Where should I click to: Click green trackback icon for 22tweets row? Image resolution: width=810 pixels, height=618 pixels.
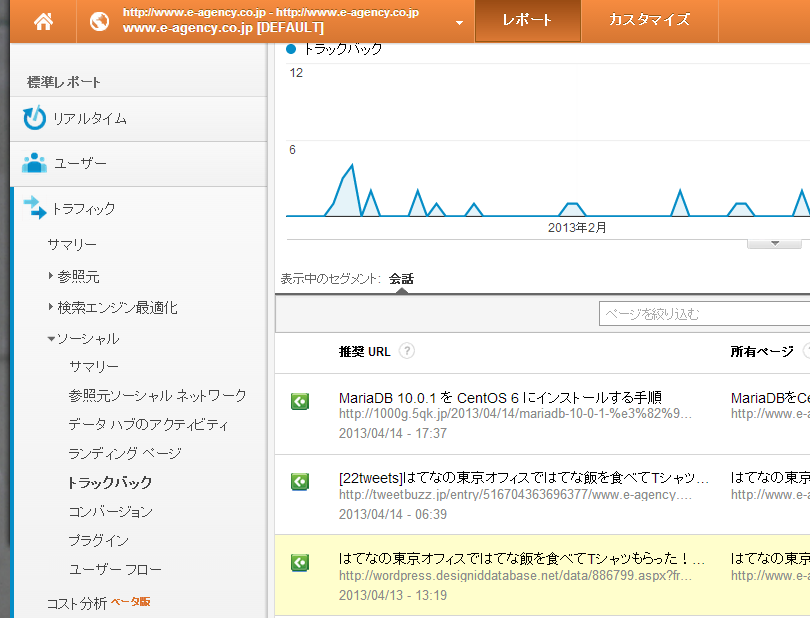point(299,482)
